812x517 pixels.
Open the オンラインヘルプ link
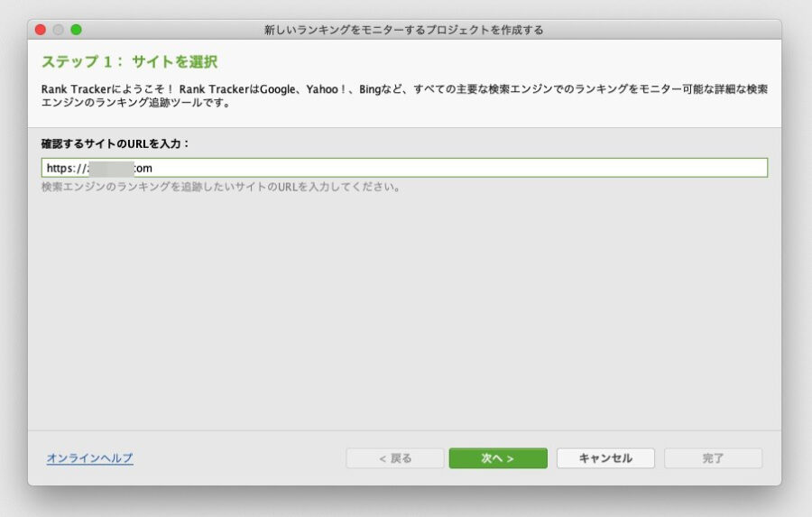(x=90, y=458)
